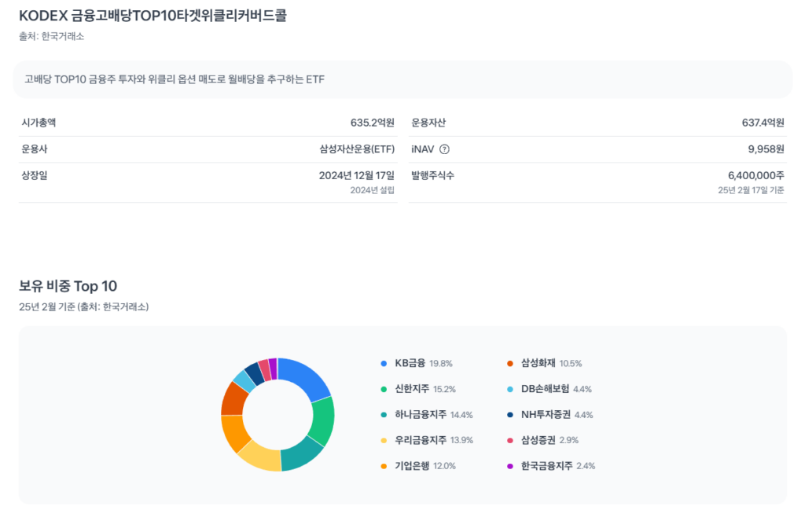This screenshot has height=532, width=805.
Task: Click the 25년 2월 기준 source caption
Action: click(83, 306)
